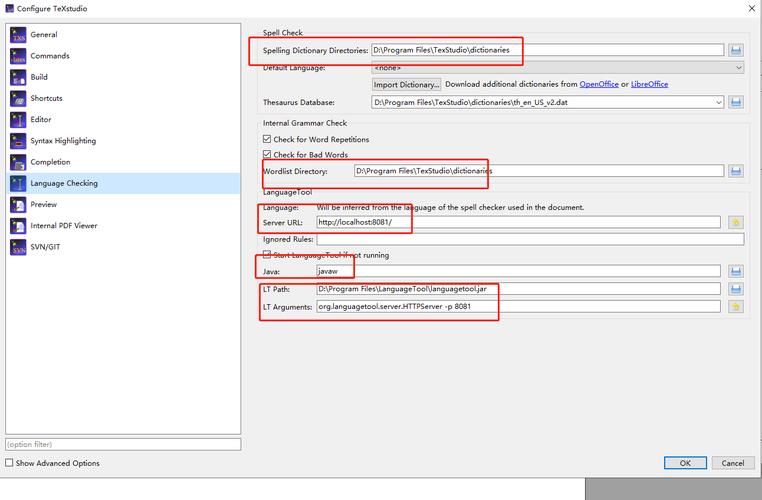The width and height of the screenshot is (762, 500).
Task: Toggle Check for Word Repetitions
Action: click(267, 139)
